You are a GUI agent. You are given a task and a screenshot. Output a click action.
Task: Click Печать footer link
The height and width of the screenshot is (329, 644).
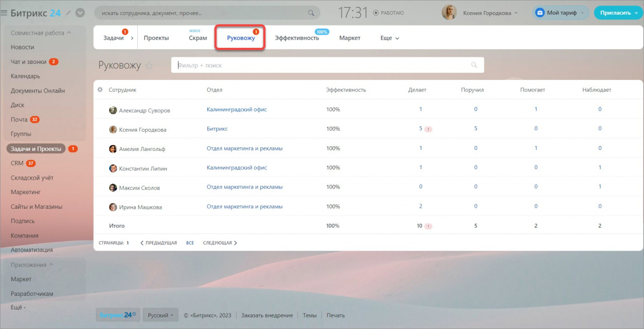tap(336, 315)
